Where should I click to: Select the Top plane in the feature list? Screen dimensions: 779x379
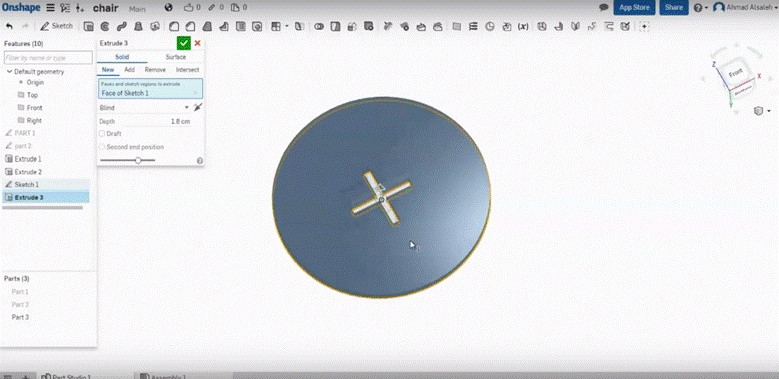click(x=32, y=95)
